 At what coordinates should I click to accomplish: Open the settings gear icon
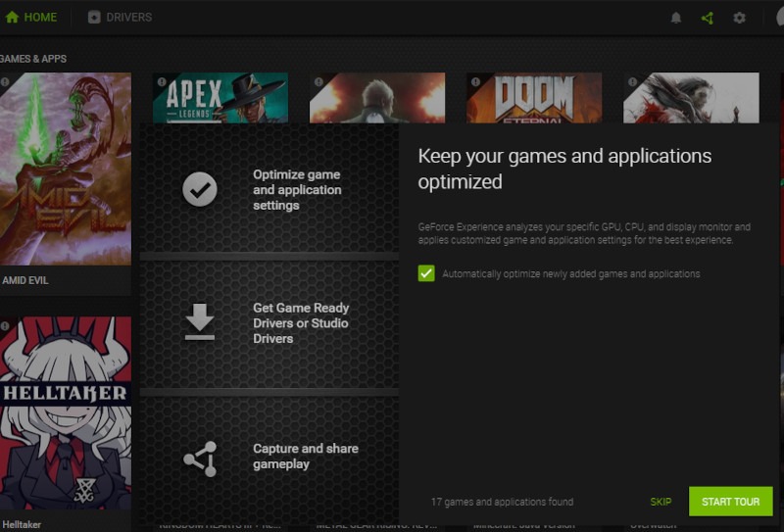pos(740,18)
